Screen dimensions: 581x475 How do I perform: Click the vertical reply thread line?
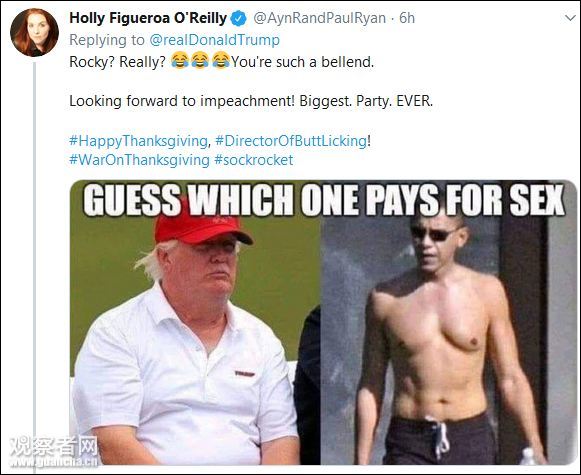[x=34, y=259]
